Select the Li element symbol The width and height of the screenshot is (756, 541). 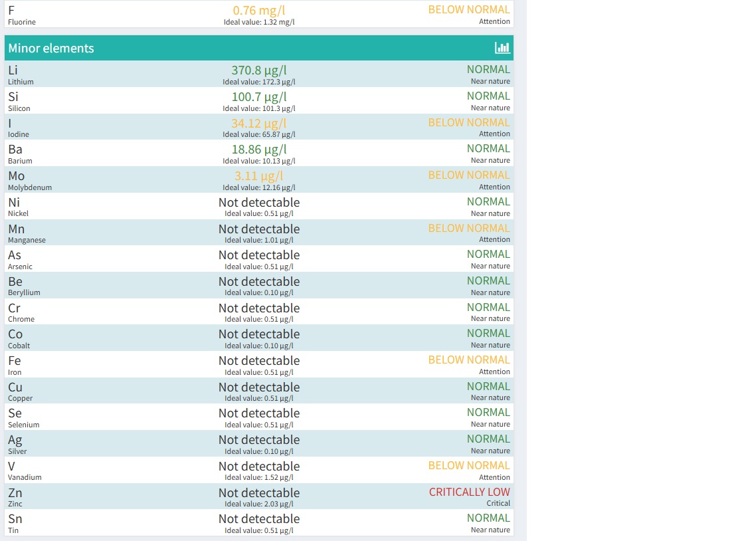13,70
